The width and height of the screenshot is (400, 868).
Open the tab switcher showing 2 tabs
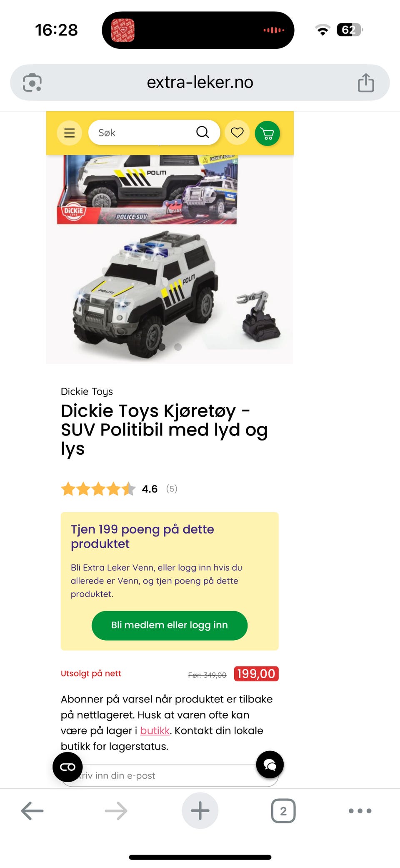(x=283, y=811)
